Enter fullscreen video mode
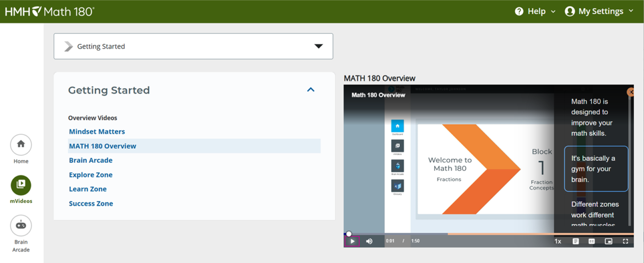Image resolution: width=644 pixels, height=263 pixels. coord(625,241)
